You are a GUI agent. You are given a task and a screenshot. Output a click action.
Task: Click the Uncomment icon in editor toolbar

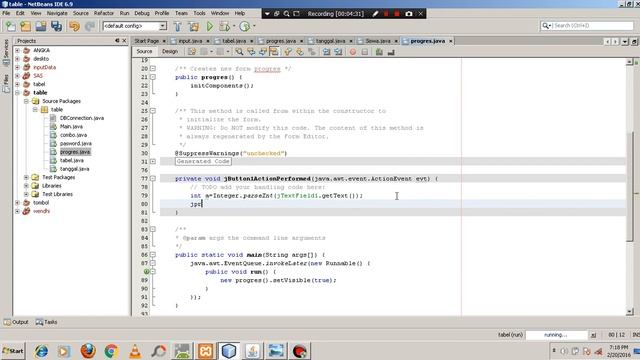(x=391, y=52)
